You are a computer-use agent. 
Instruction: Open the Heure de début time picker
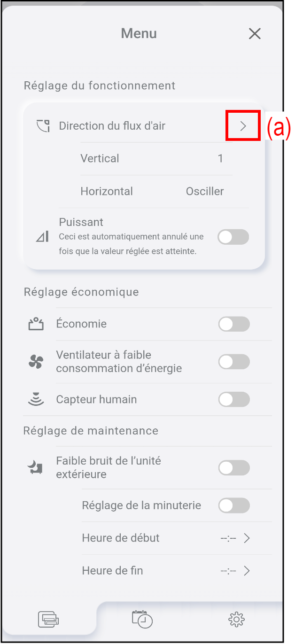pyautogui.click(x=235, y=538)
